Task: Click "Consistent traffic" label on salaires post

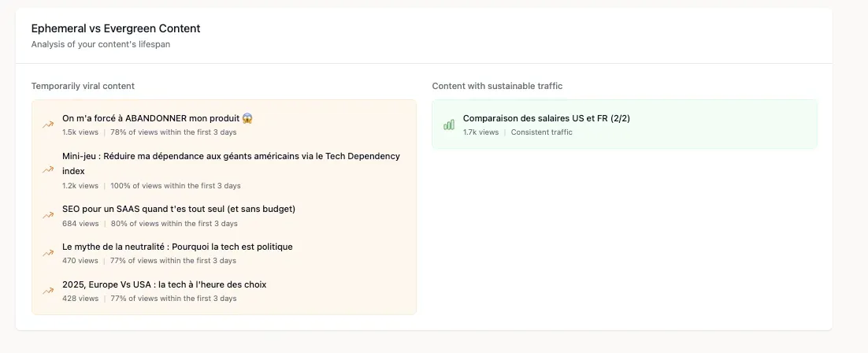Action: tap(541, 132)
